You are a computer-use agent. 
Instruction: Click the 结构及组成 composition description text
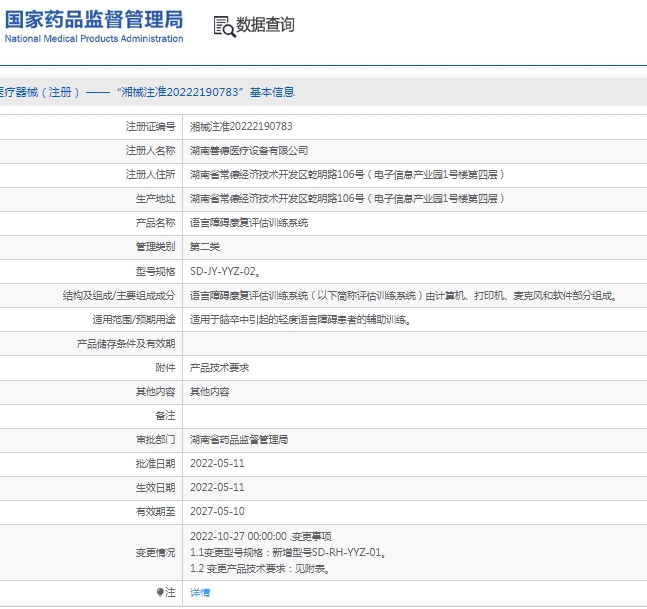tap(403, 295)
